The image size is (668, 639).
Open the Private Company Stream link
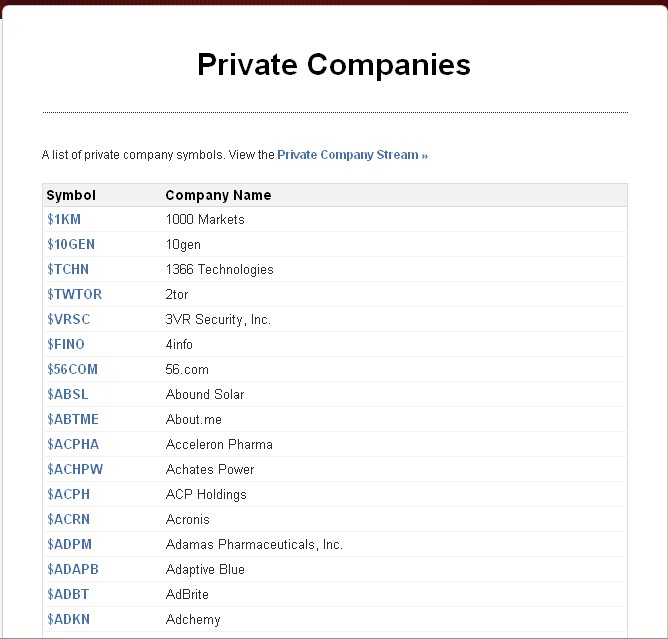point(352,155)
